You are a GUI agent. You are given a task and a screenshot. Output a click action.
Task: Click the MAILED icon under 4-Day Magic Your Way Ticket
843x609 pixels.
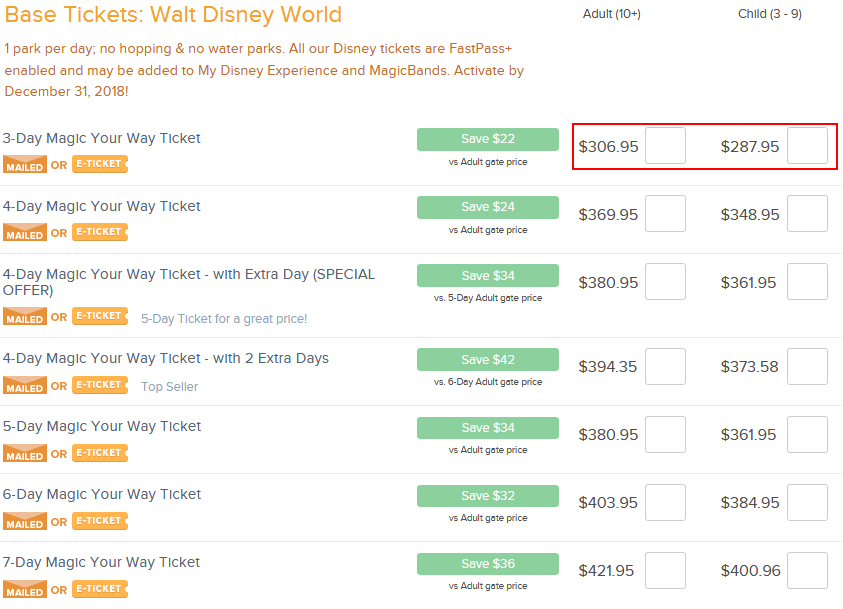pyautogui.click(x=25, y=232)
